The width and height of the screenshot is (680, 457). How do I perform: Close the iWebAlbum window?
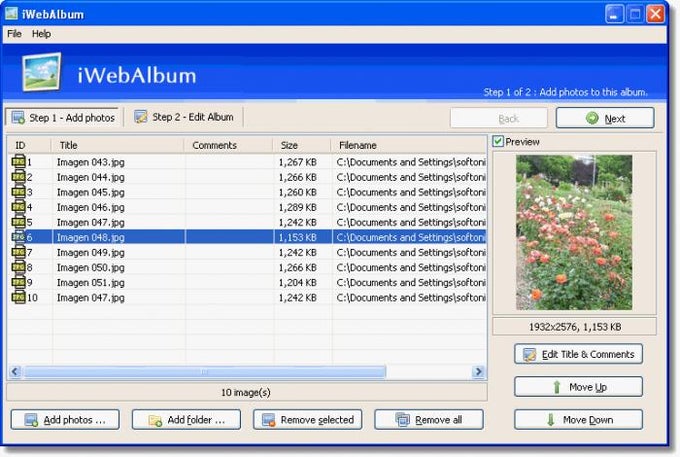click(x=655, y=14)
